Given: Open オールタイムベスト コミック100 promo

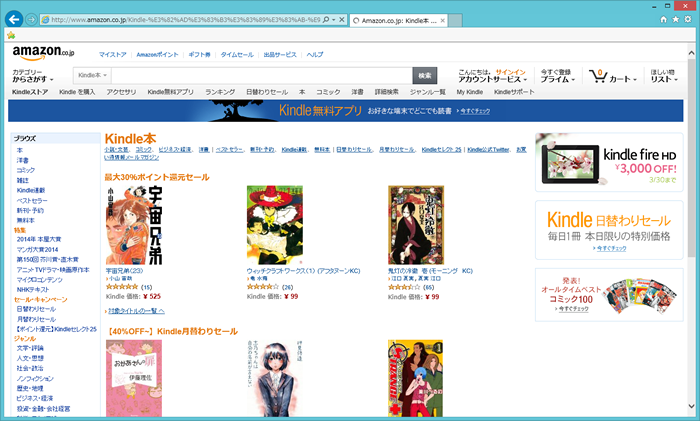Looking at the screenshot, I should pos(609,295).
